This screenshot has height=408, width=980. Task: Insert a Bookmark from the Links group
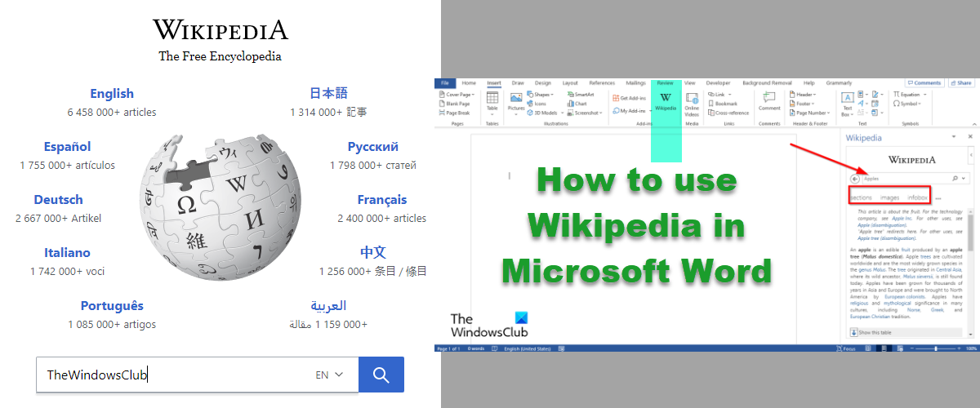[x=723, y=104]
